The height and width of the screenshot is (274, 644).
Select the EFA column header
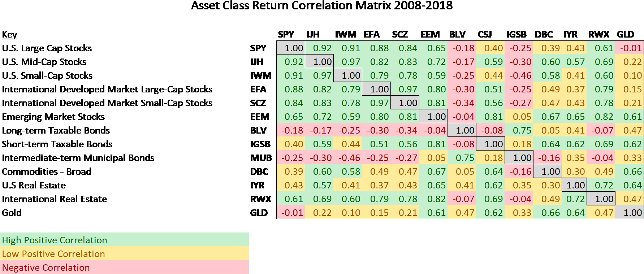[x=371, y=34]
